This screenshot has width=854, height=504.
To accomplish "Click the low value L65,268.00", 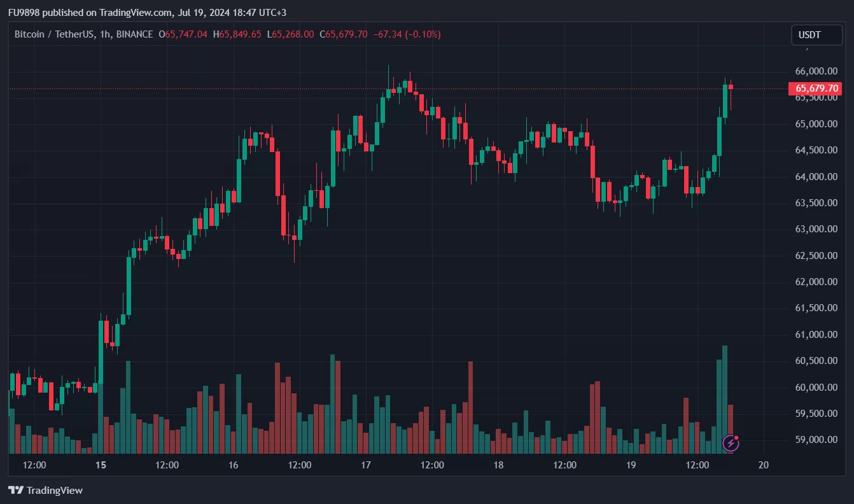I will pyautogui.click(x=290, y=34).
